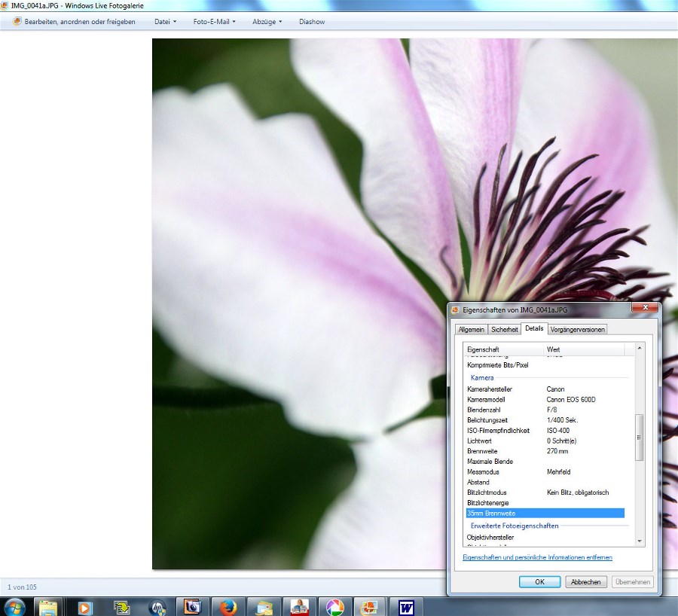Open the Abzüge dropdown menu
678x616 pixels.
(x=269, y=22)
